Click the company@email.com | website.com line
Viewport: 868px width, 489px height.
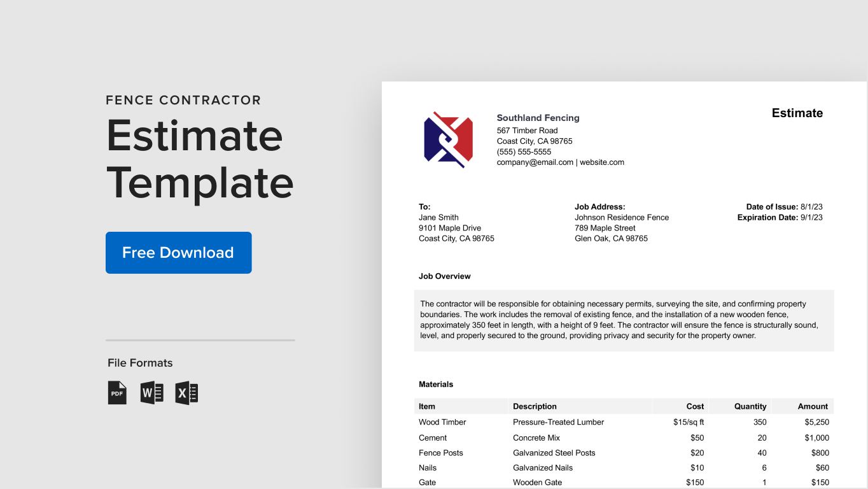tap(560, 162)
